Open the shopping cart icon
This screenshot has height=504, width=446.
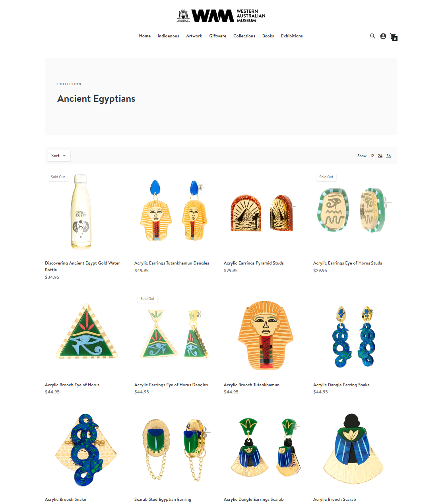coord(394,37)
